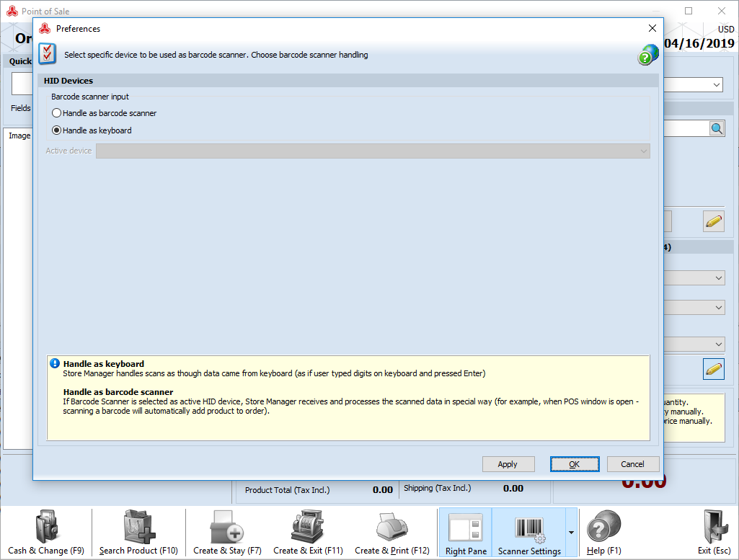The height and width of the screenshot is (560, 739).
Task: Click Create & Stay (F7) button
Action: point(227,533)
